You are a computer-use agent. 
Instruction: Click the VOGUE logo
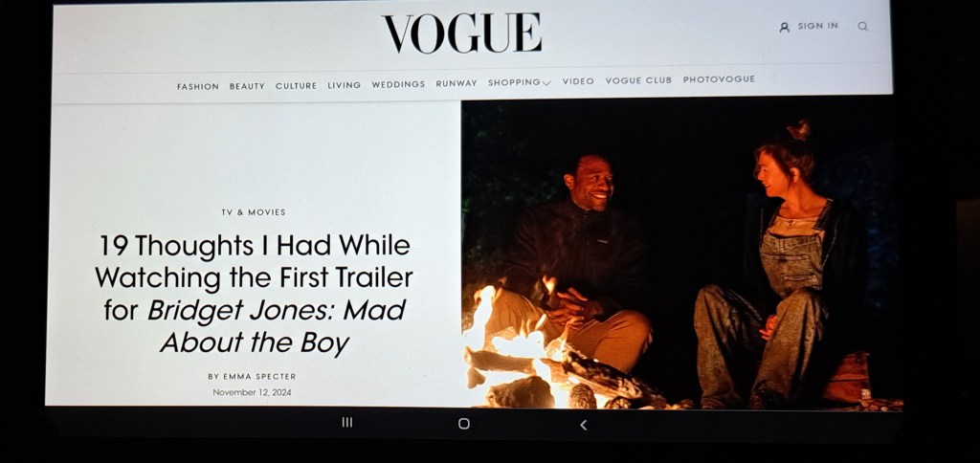[x=462, y=33]
